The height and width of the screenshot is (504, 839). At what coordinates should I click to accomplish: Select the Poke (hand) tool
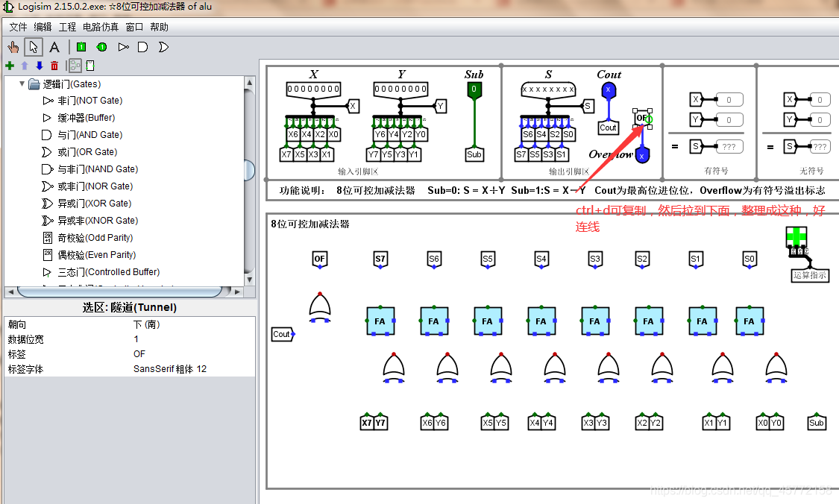tap(13, 47)
